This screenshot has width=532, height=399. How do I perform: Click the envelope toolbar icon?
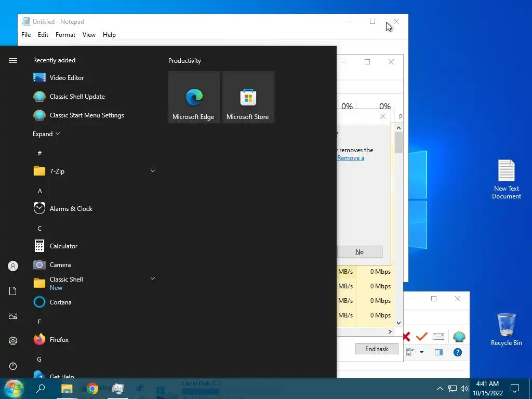(x=438, y=336)
